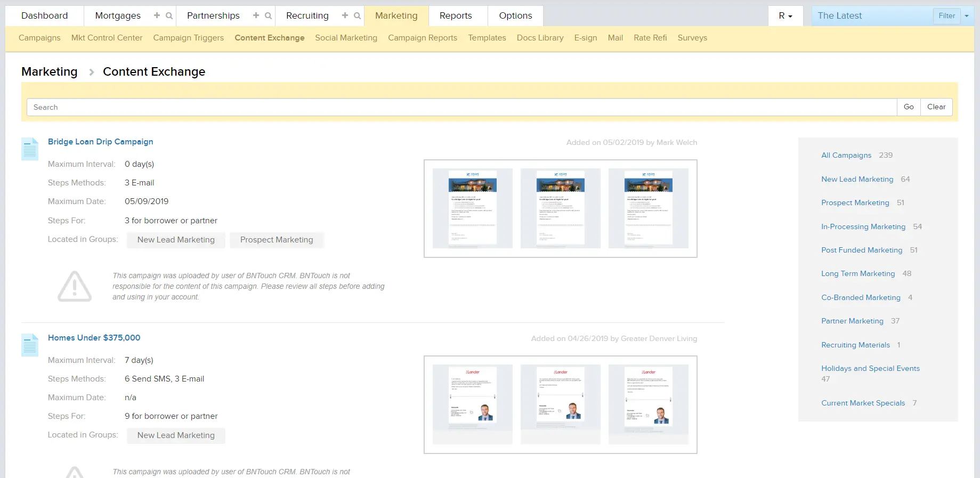Image resolution: width=980 pixels, height=478 pixels.
Task: Click the plus icon next to Recruiting
Action: (345, 16)
